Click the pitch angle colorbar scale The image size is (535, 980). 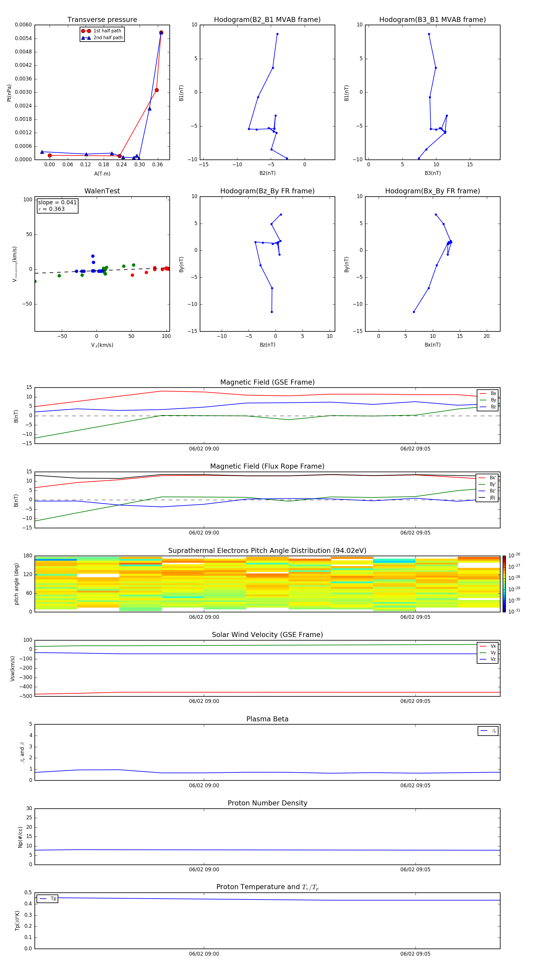coord(504,584)
